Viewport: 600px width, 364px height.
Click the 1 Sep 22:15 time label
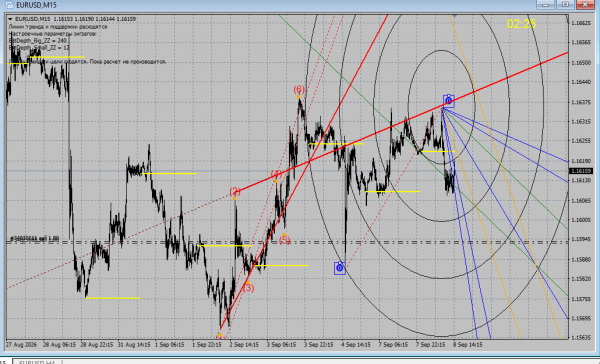(x=207, y=344)
